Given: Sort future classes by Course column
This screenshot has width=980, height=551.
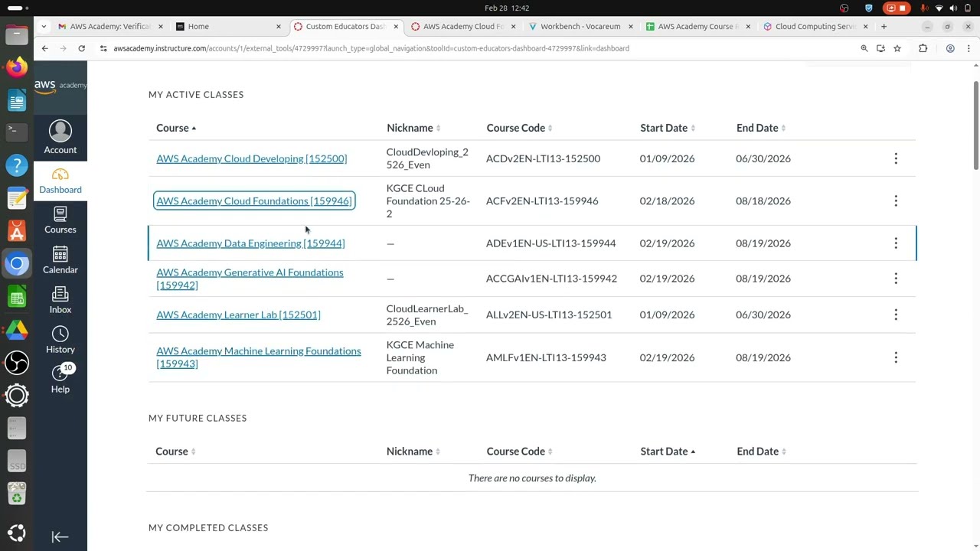Looking at the screenshot, I should point(175,452).
